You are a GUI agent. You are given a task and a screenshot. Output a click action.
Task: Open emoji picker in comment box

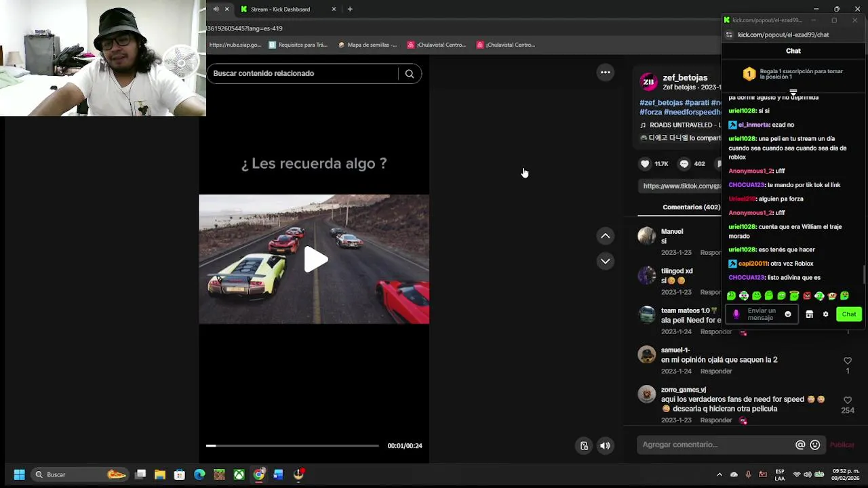[x=815, y=445]
